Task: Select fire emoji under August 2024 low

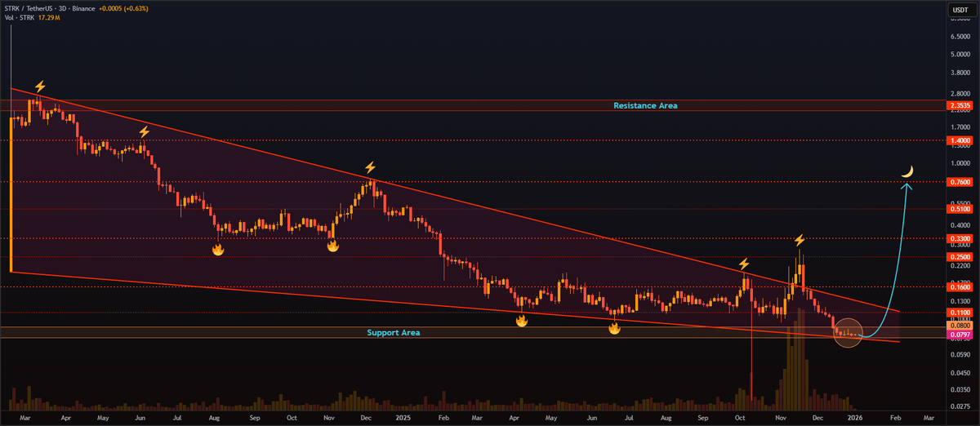Action: [x=218, y=251]
